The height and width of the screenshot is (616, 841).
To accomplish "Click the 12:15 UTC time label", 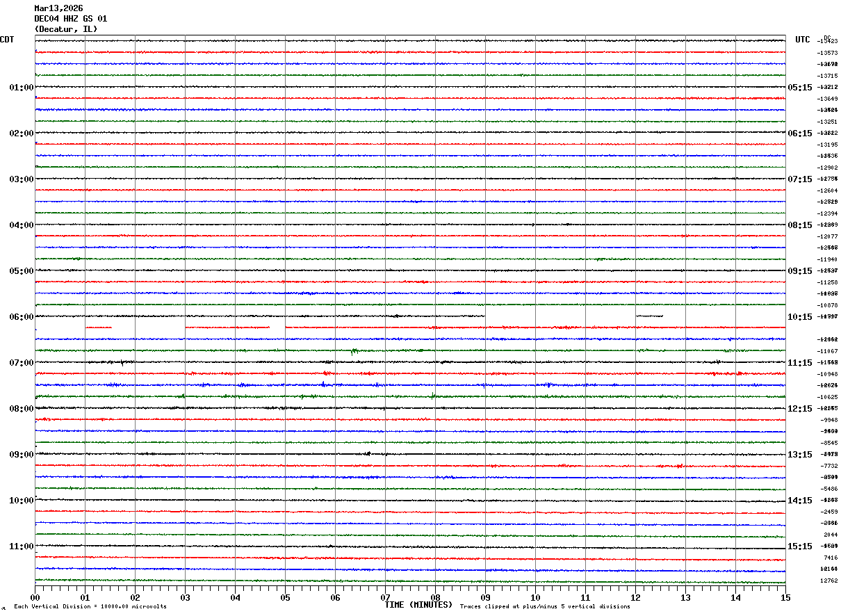I will pyautogui.click(x=800, y=409).
